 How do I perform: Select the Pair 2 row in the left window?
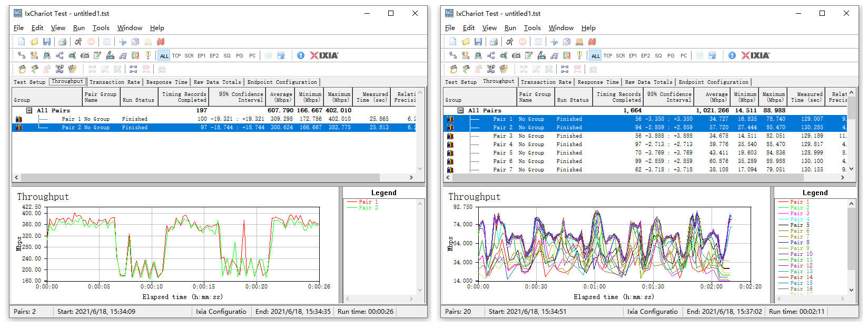click(214, 128)
